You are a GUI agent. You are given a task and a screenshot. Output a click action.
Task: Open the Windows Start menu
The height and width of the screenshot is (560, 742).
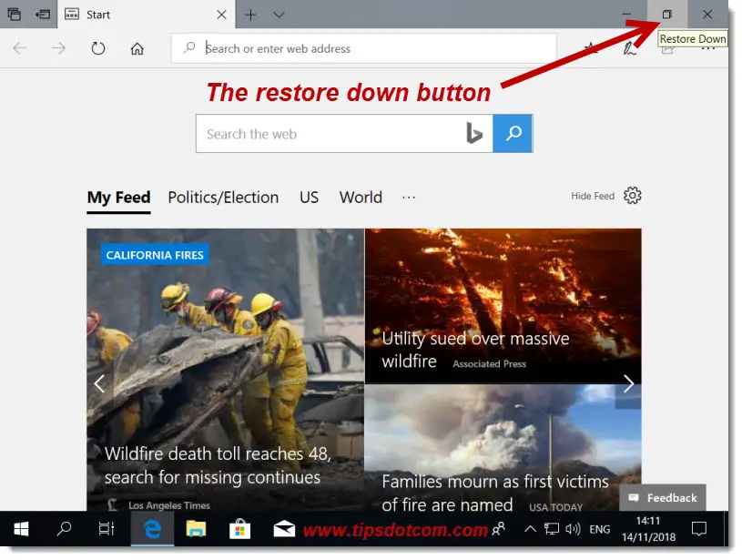point(21,529)
